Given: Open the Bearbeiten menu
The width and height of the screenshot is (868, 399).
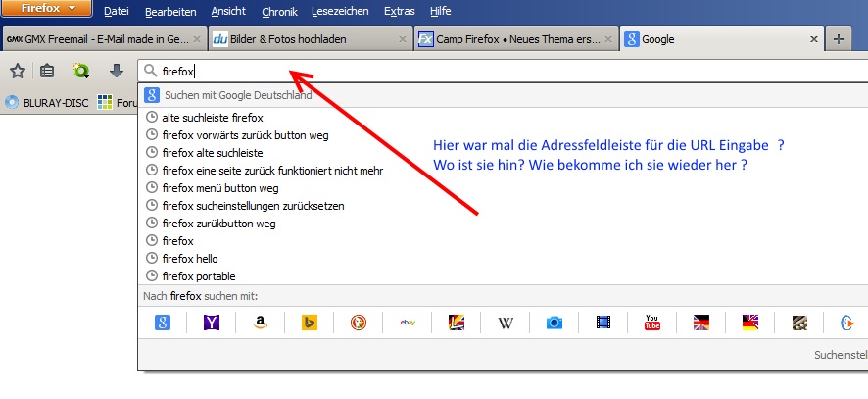Looking at the screenshot, I should (x=170, y=11).
